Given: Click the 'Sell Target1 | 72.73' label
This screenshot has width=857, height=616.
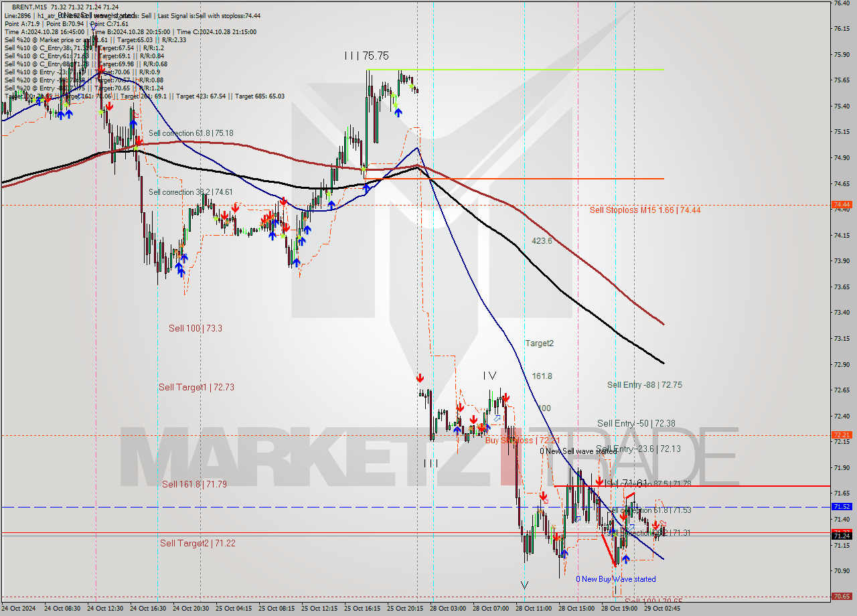Looking at the screenshot, I should tap(196, 387).
